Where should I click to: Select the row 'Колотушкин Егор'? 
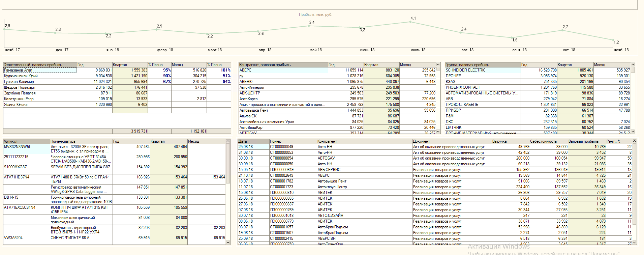117,99
